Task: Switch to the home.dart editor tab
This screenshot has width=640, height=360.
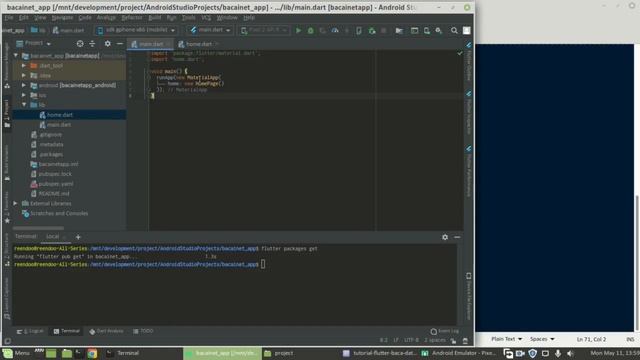Action: click(x=199, y=44)
